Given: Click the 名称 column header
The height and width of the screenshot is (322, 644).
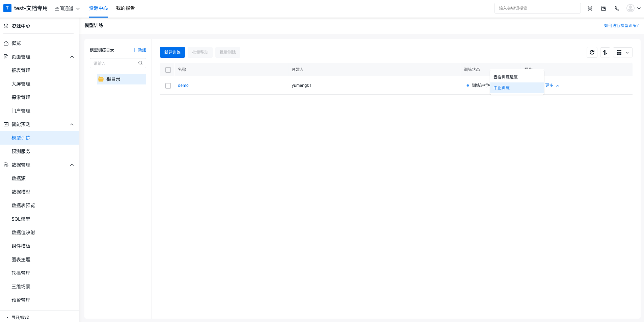Looking at the screenshot, I should 182,70.
